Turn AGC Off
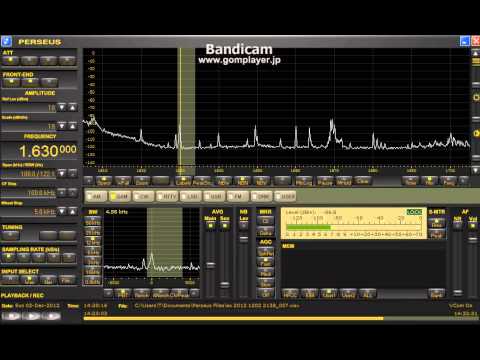 click(x=265, y=294)
